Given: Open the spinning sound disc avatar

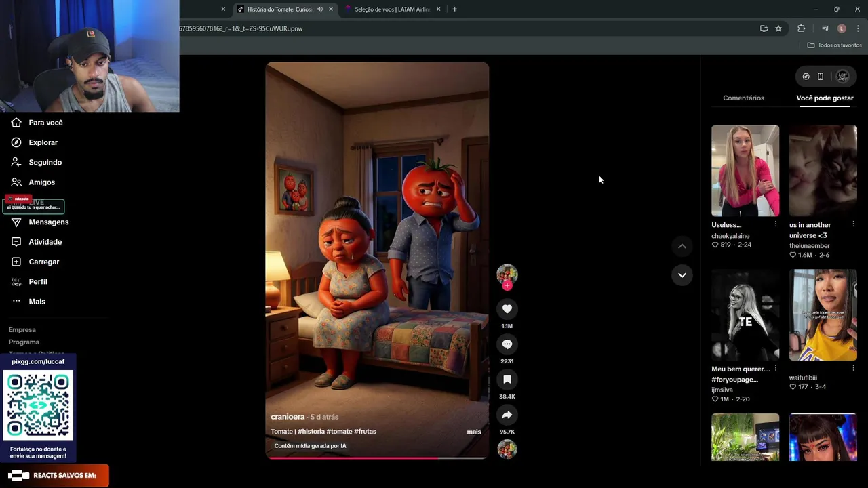Looking at the screenshot, I should tap(507, 449).
